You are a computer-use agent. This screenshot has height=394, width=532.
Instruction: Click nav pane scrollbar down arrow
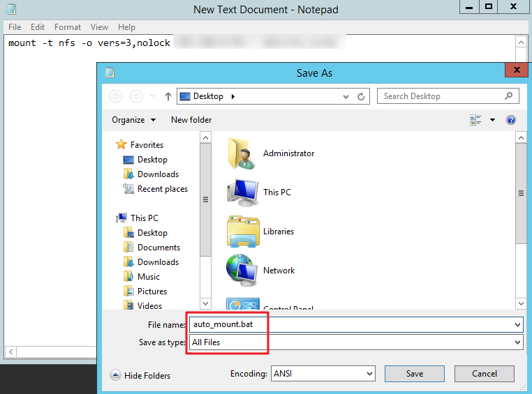point(205,303)
